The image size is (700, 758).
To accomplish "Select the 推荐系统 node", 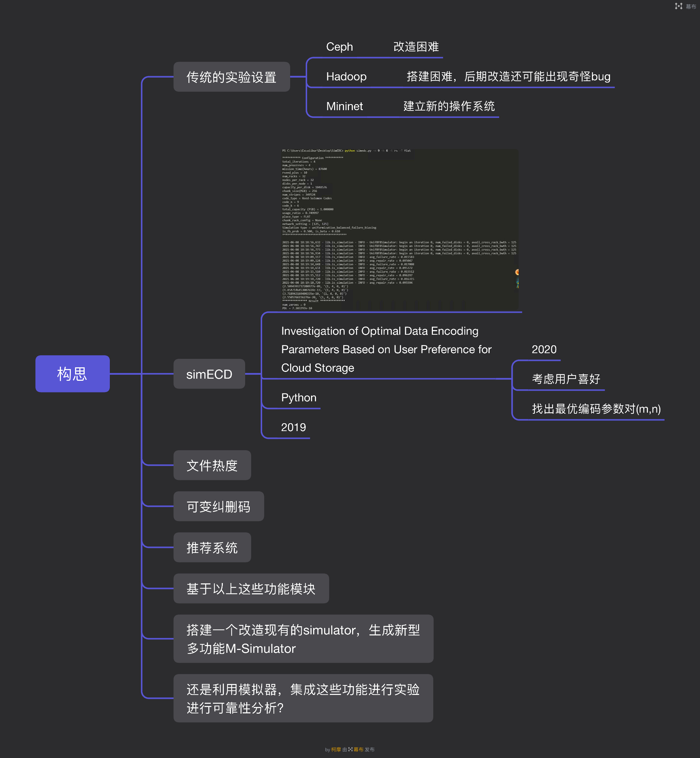I will pyautogui.click(x=212, y=547).
